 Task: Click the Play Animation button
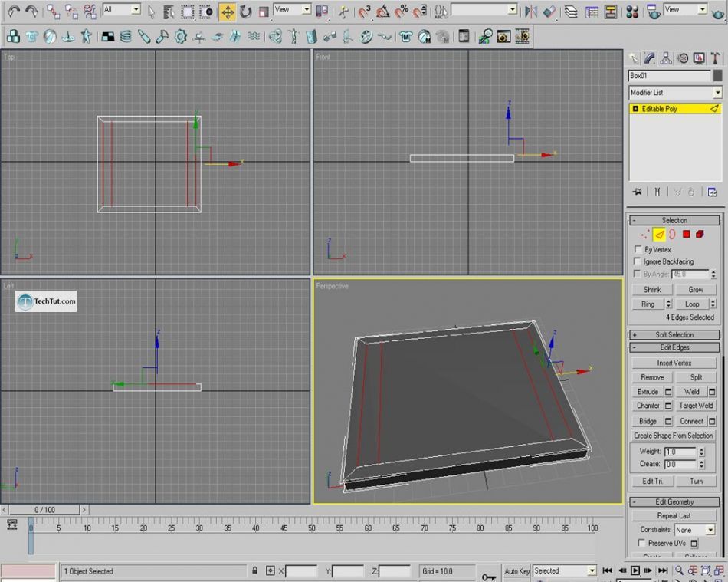point(635,570)
